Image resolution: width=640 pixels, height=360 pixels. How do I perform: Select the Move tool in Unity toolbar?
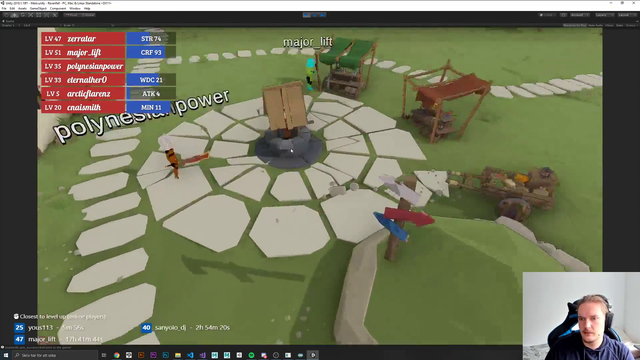pyautogui.click(x=14, y=15)
